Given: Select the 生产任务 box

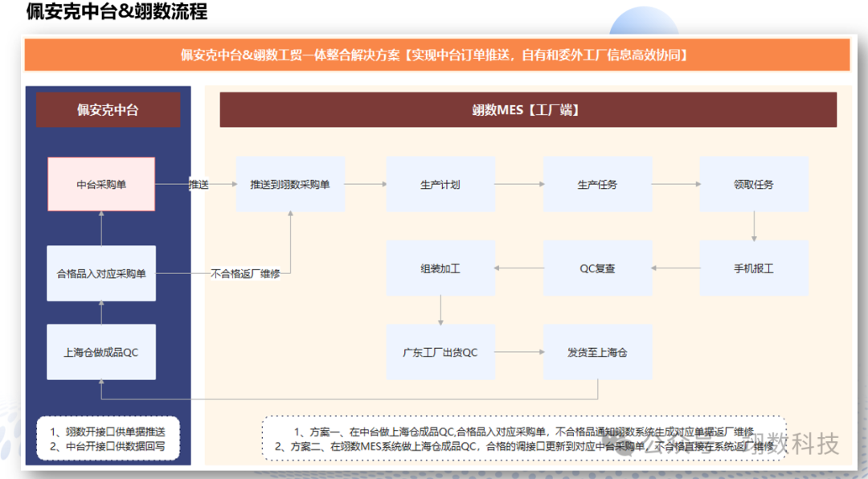Looking at the screenshot, I should 597,184.
